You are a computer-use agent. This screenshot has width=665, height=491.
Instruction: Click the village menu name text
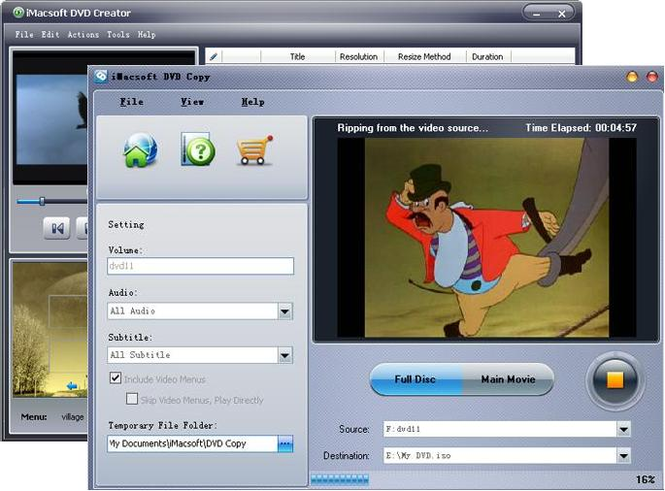point(73,417)
